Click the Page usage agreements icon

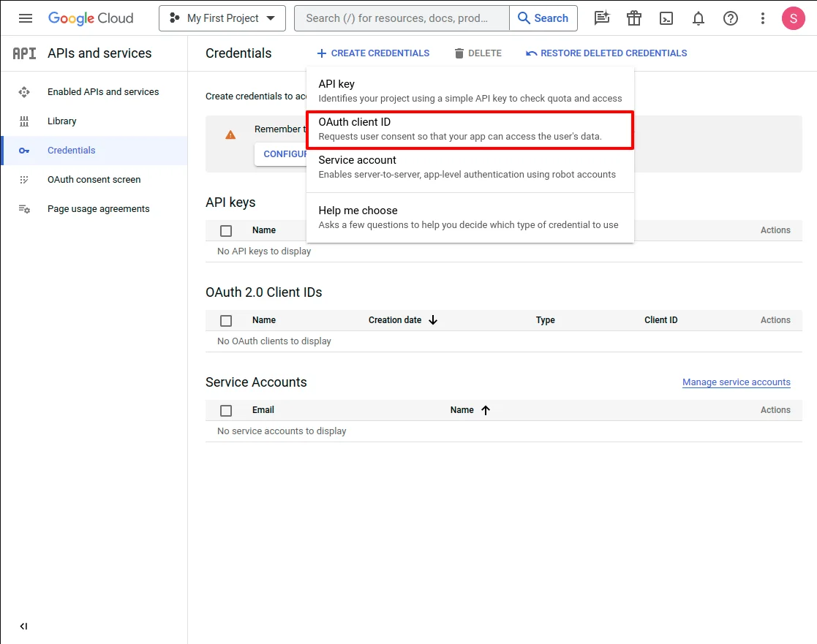(x=24, y=209)
